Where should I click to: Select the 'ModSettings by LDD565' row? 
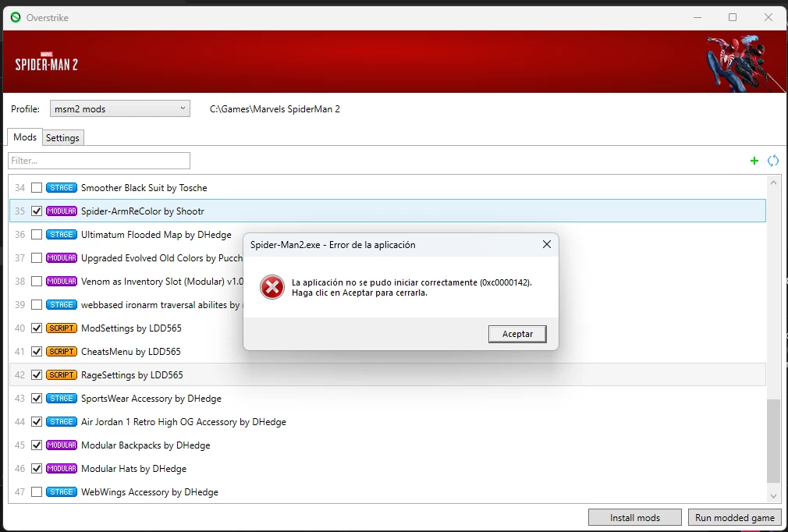(x=388, y=328)
